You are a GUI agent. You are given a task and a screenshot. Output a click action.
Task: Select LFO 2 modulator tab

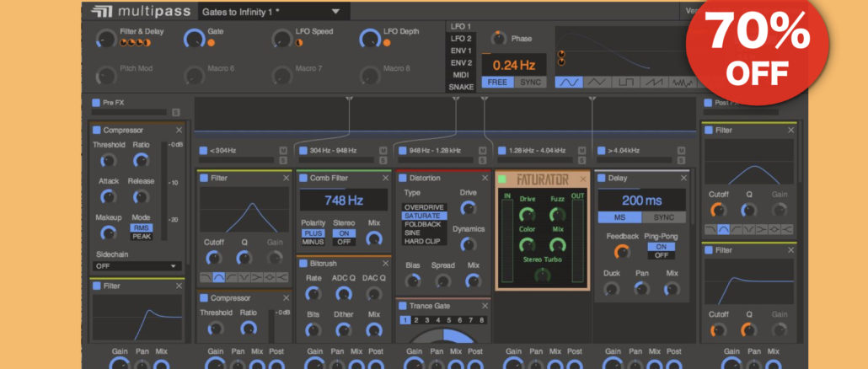[x=461, y=39]
